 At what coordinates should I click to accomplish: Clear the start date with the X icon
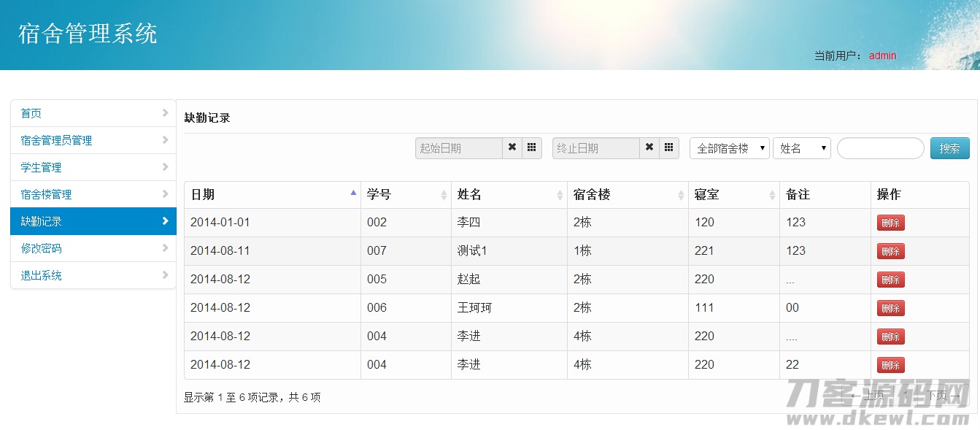[512, 148]
